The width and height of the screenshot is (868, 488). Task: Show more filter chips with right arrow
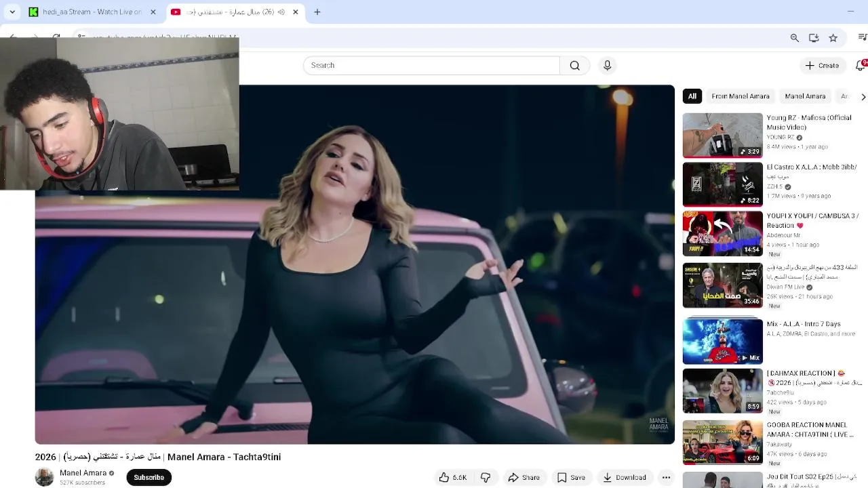[x=863, y=97]
